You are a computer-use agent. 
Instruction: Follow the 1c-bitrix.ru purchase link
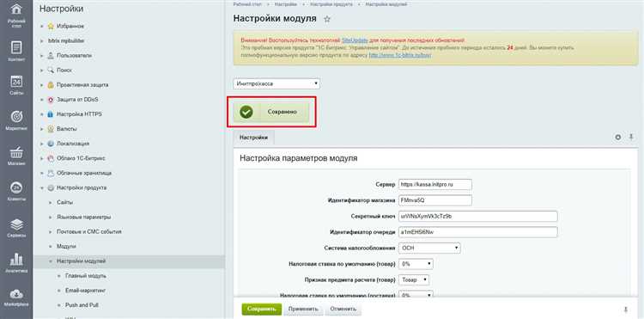[x=400, y=55]
